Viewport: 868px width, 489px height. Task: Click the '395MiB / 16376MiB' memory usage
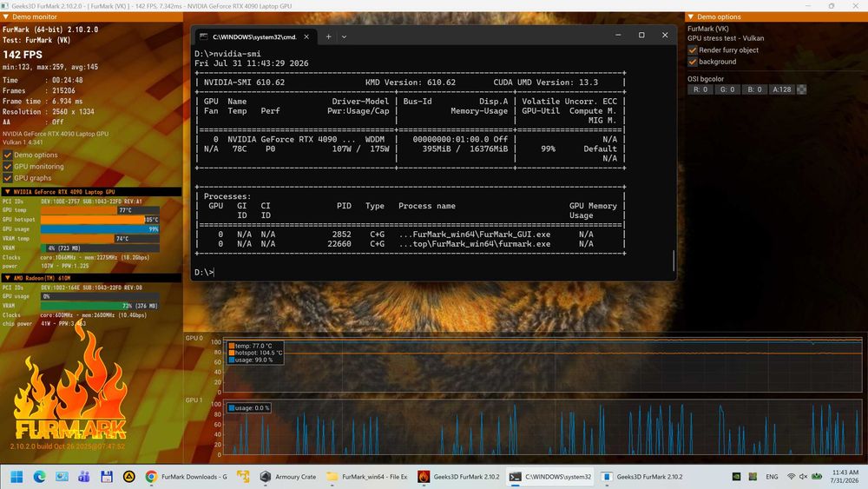tap(464, 149)
